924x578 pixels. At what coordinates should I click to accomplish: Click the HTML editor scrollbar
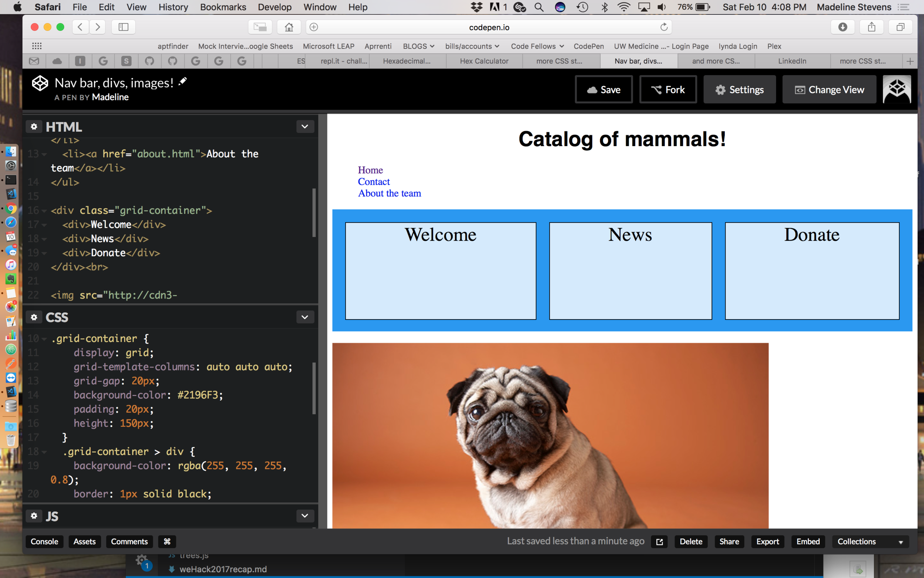coord(314,213)
